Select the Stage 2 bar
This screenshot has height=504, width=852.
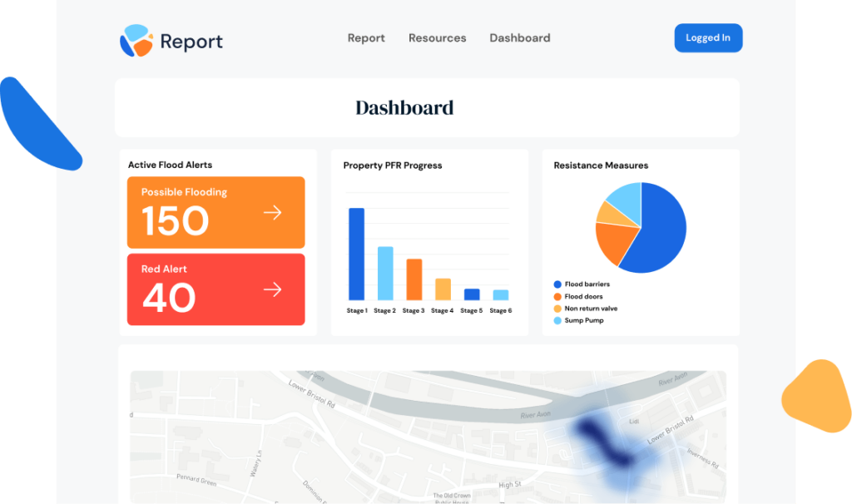tap(385, 273)
